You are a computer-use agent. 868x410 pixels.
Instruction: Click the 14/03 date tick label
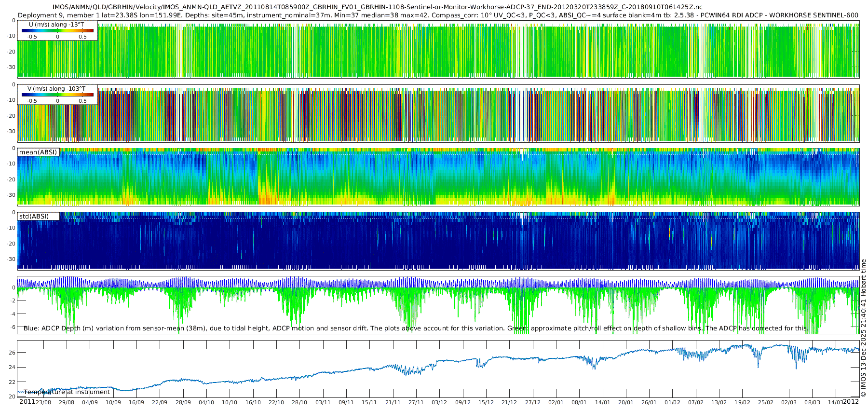click(x=836, y=402)
